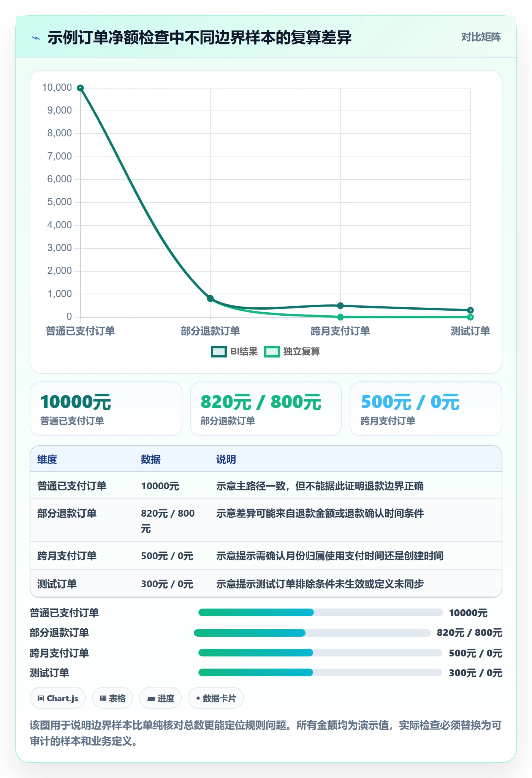
Task: Click progress bar for 跨月支付订单
Action: coord(320,653)
